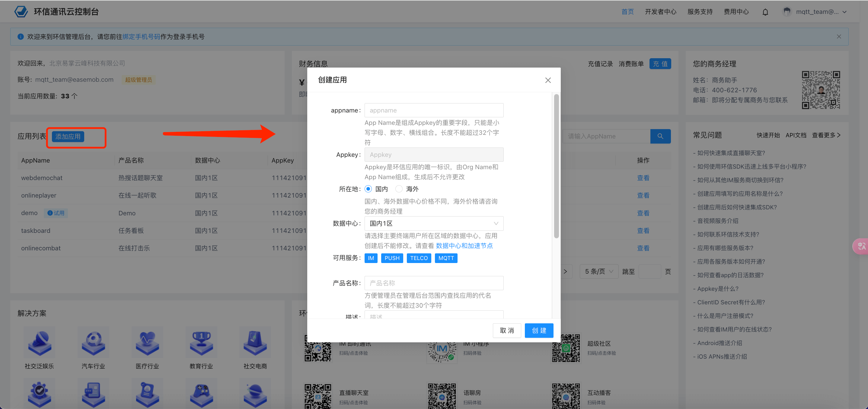Open the 汽车行业 solution icon

click(x=93, y=343)
